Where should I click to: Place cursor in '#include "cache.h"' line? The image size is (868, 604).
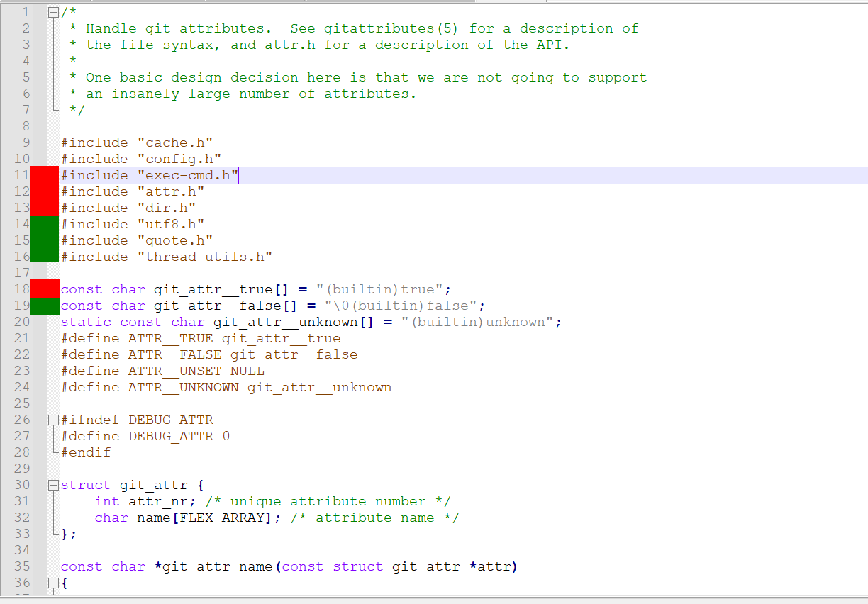pos(136,142)
